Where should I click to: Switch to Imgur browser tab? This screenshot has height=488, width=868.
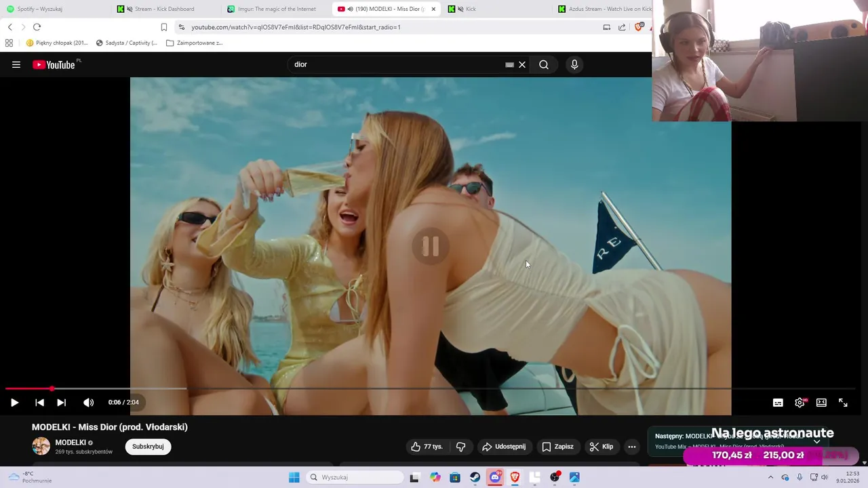tap(277, 9)
